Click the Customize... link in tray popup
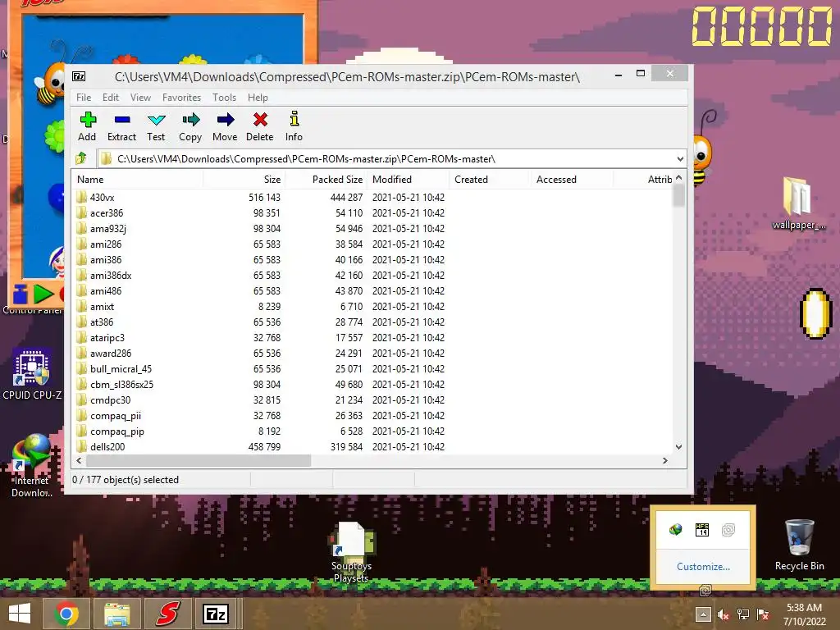This screenshot has width=840, height=630. pos(703,566)
